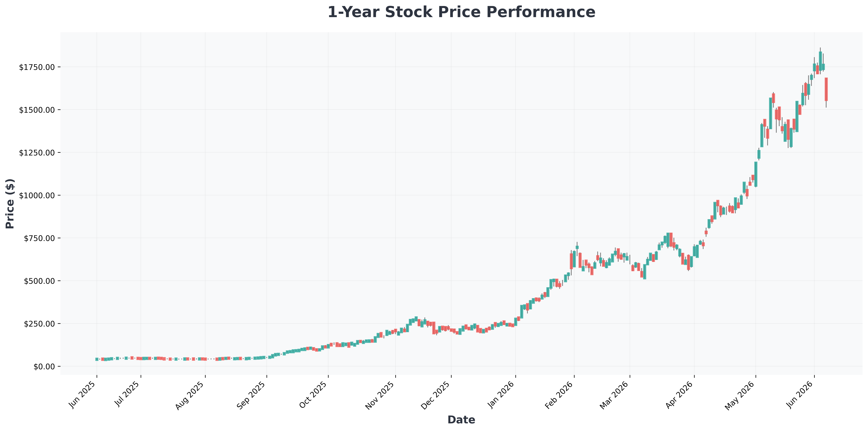The height and width of the screenshot is (431, 868).
Task: Click the chart title '1-Year Stock Price Performance'
Action: pyautogui.click(x=461, y=13)
